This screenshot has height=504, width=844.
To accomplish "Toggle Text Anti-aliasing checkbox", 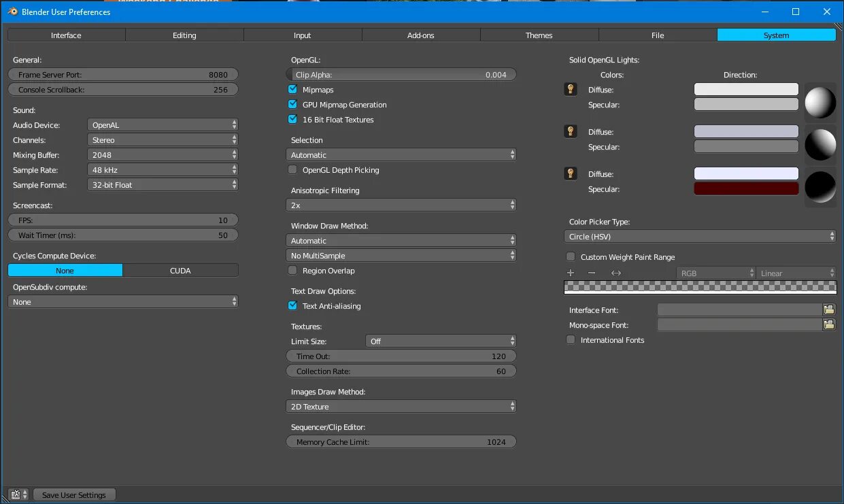I will (x=292, y=305).
